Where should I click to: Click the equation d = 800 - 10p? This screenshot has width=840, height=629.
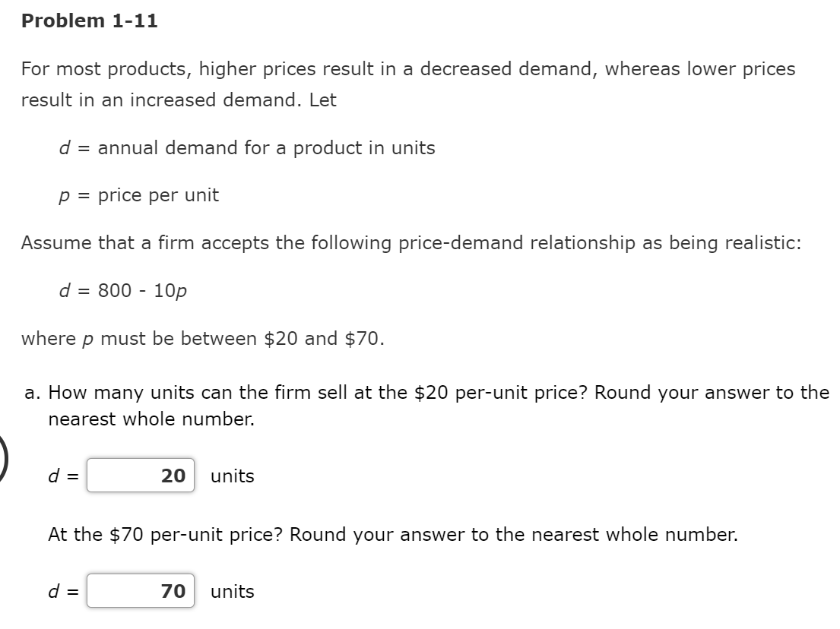[123, 290]
